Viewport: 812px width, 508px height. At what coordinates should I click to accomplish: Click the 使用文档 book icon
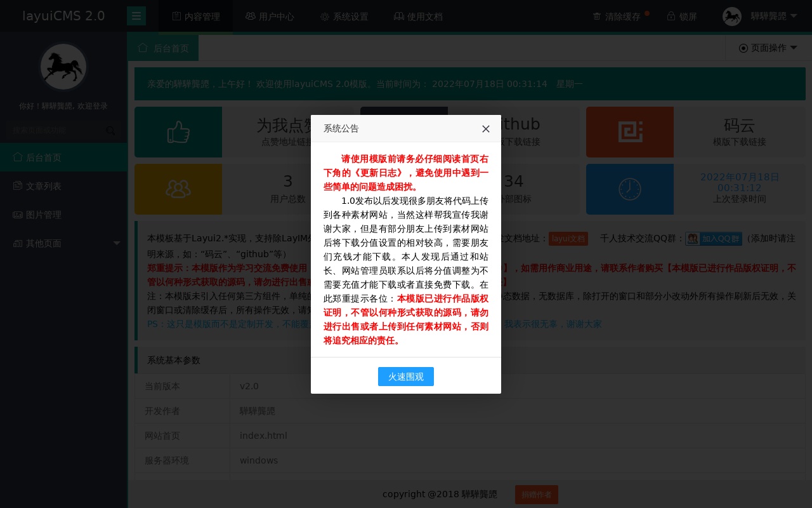point(399,17)
